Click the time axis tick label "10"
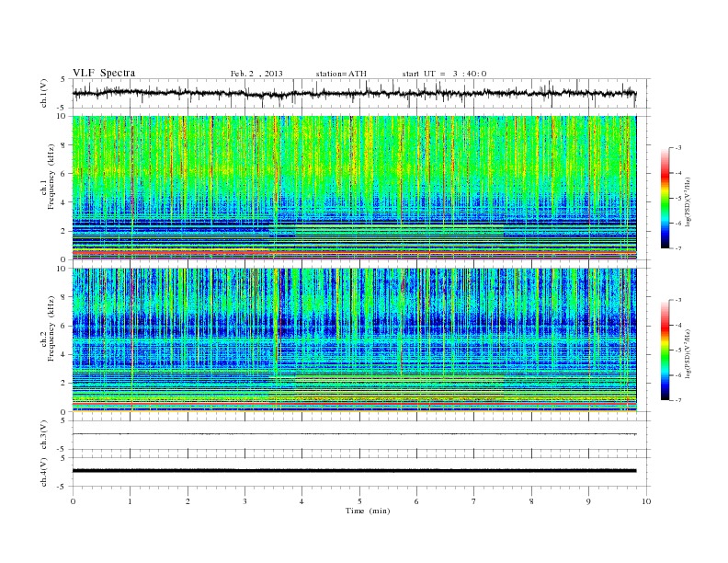The width and height of the screenshot is (728, 563). pyautogui.click(x=646, y=501)
